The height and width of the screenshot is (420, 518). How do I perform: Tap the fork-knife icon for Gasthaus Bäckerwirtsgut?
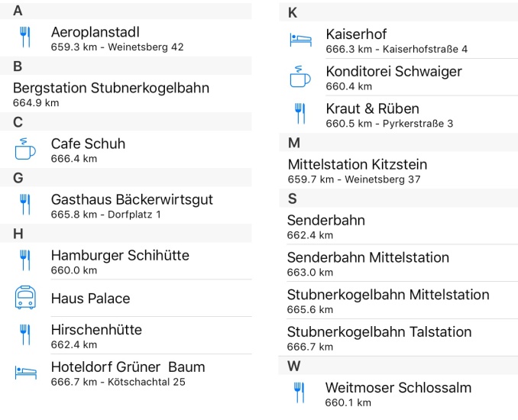coord(25,205)
